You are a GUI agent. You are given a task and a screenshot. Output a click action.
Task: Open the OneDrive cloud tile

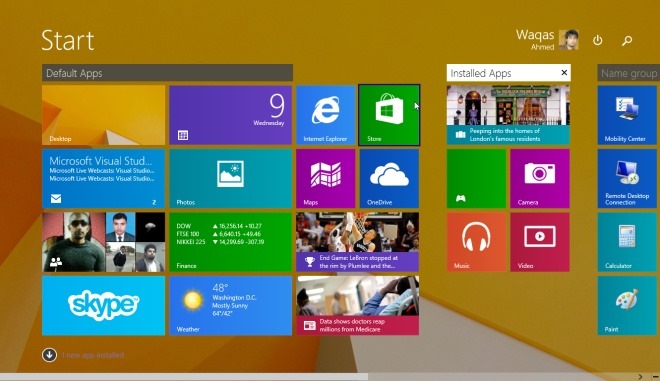pos(389,179)
